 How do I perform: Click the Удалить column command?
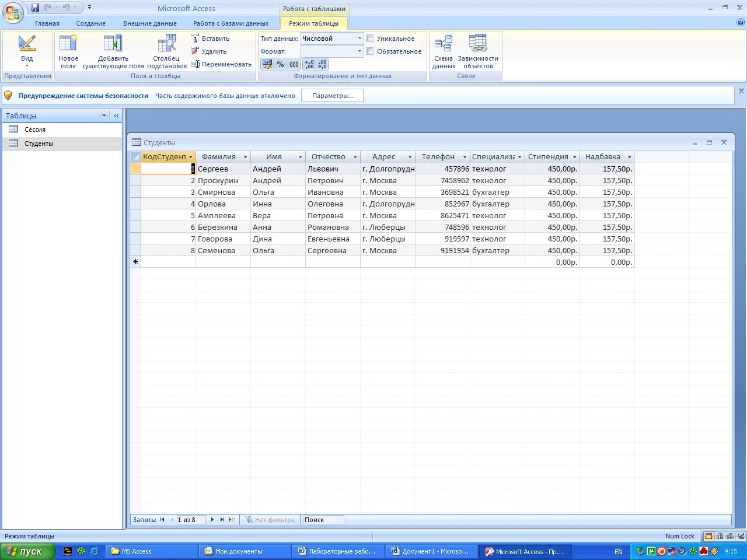pos(209,51)
